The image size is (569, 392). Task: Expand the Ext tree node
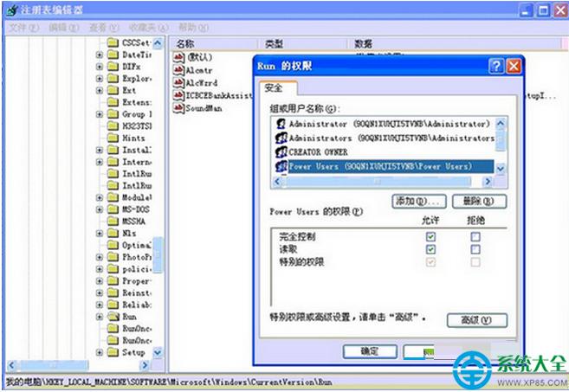tap(100, 90)
